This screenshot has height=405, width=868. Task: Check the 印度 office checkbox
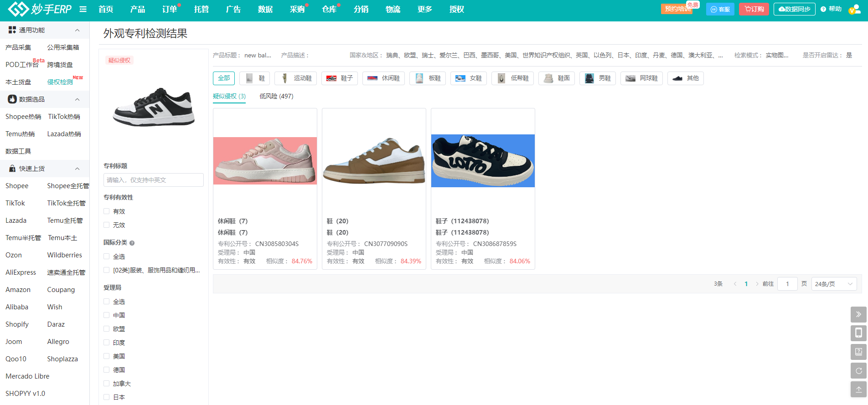(107, 343)
